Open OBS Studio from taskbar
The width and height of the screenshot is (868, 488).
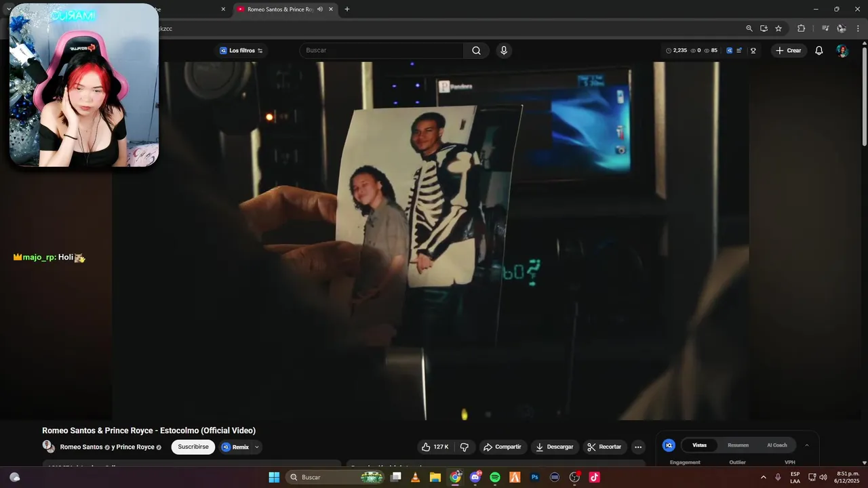coord(575,477)
